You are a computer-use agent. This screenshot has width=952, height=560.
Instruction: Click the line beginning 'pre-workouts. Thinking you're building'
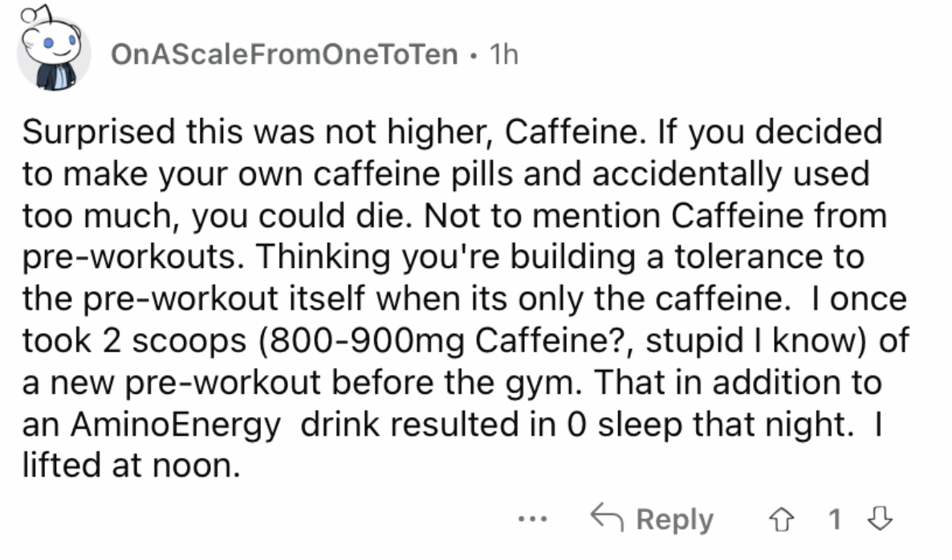pos(443,257)
